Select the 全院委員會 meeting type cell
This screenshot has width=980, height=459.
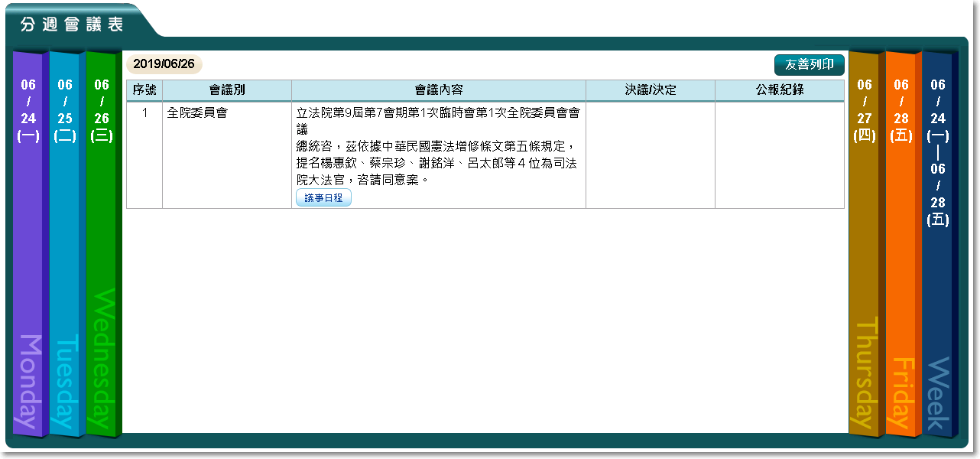197,113
